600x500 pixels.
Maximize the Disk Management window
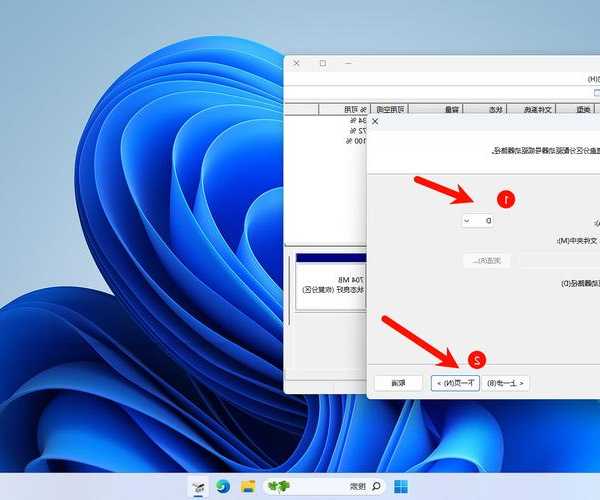point(322,63)
